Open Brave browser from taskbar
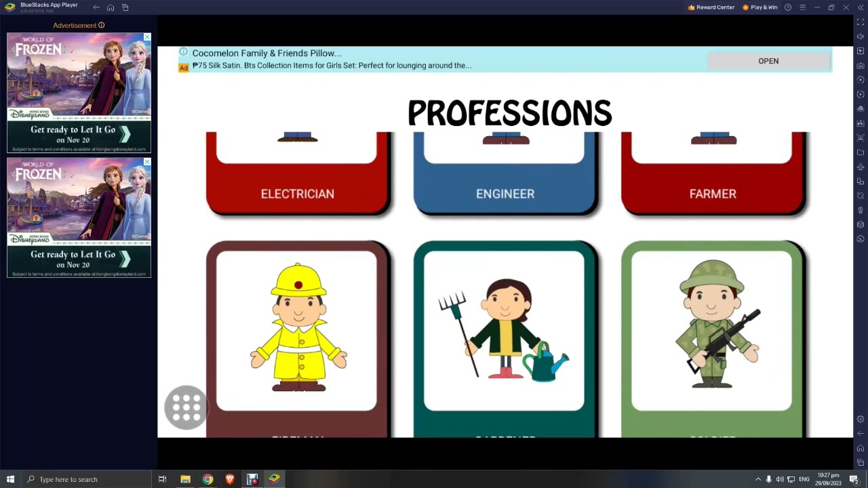The width and height of the screenshot is (868, 488). [230, 479]
